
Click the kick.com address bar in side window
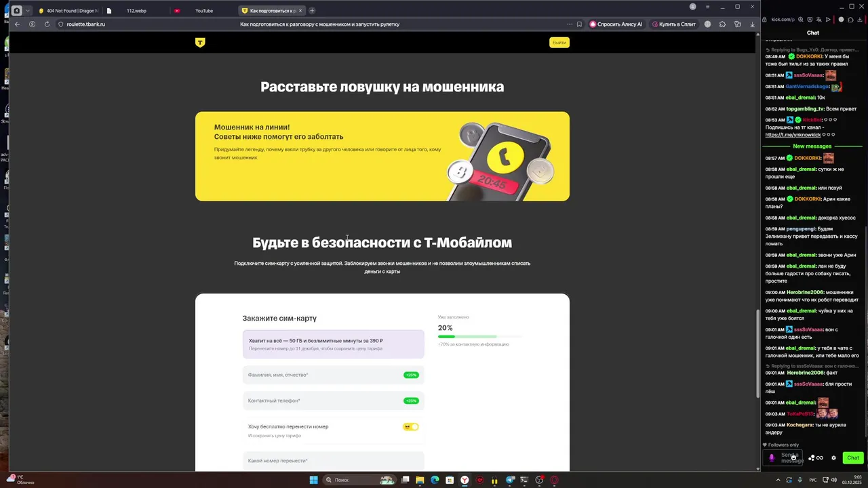(782, 20)
